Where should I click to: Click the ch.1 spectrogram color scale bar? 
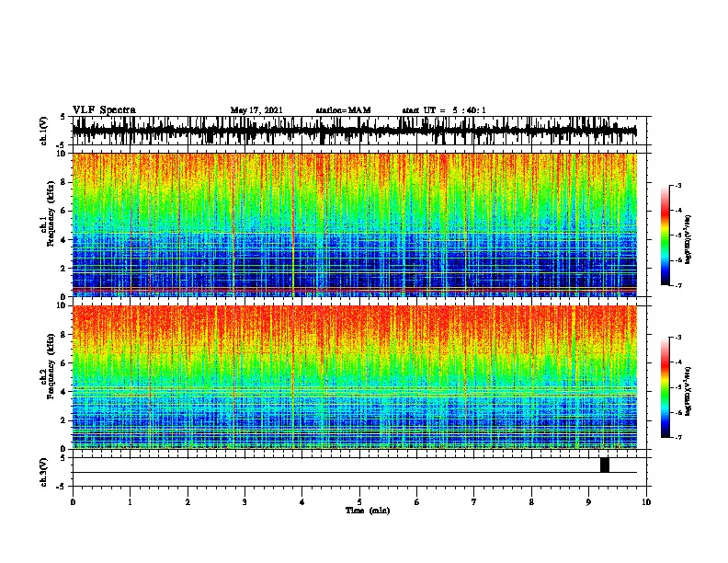pos(665,236)
